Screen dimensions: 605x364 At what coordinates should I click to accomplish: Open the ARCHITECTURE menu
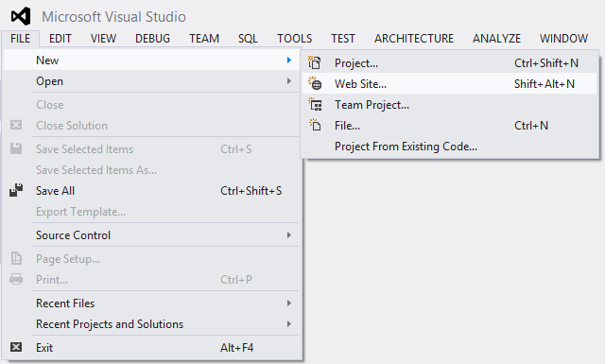(x=414, y=39)
